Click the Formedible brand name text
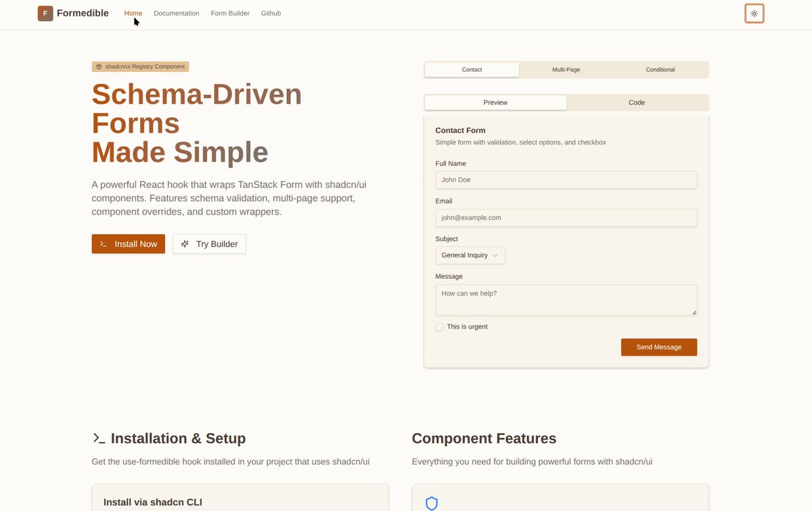This screenshot has width=812, height=511. (x=83, y=13)
